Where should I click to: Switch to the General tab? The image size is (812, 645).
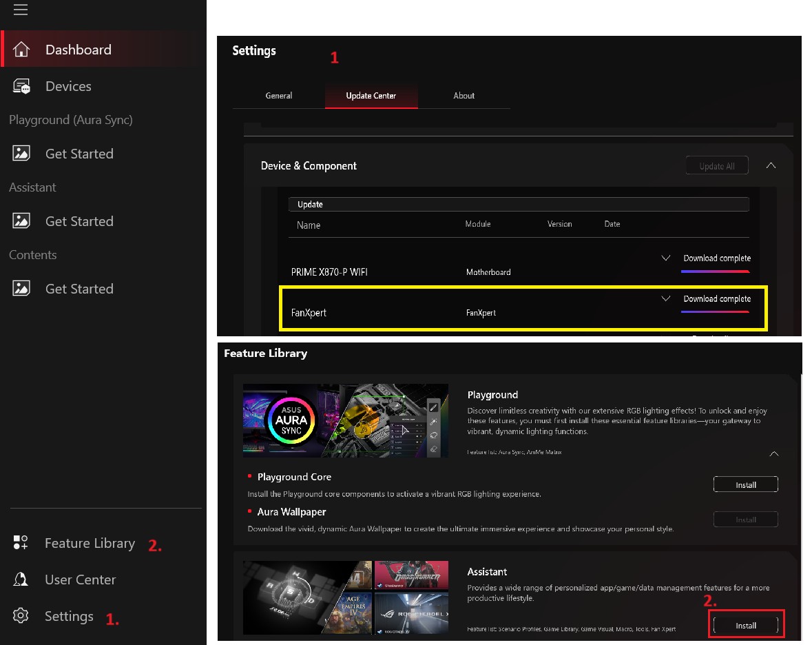(279, 96)
